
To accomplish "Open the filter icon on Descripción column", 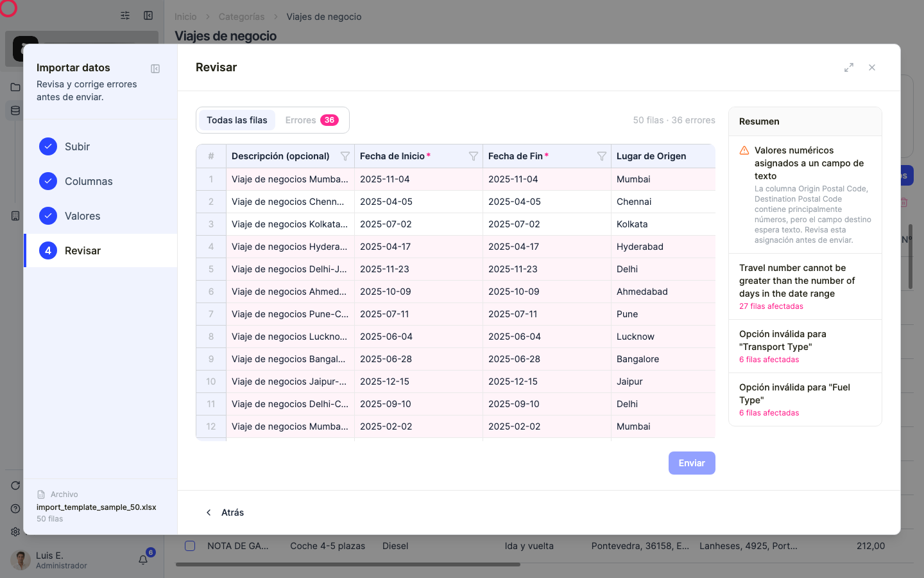I will 345,156.
